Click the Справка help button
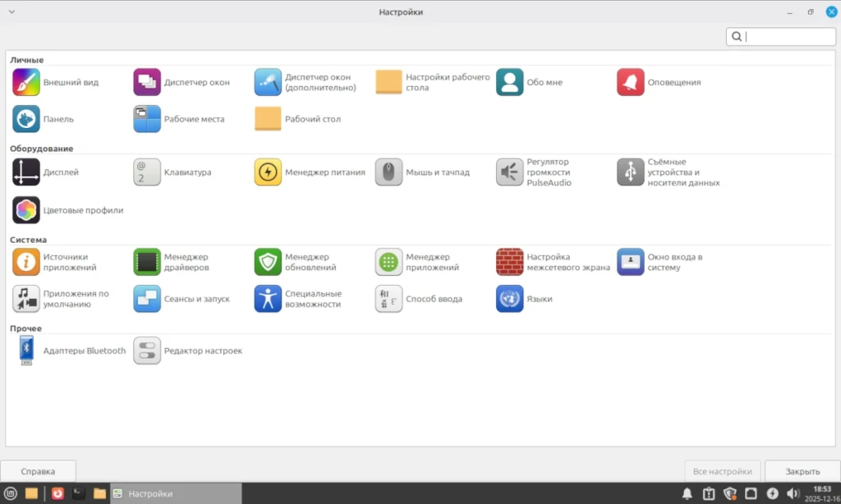 click(38, 471)
